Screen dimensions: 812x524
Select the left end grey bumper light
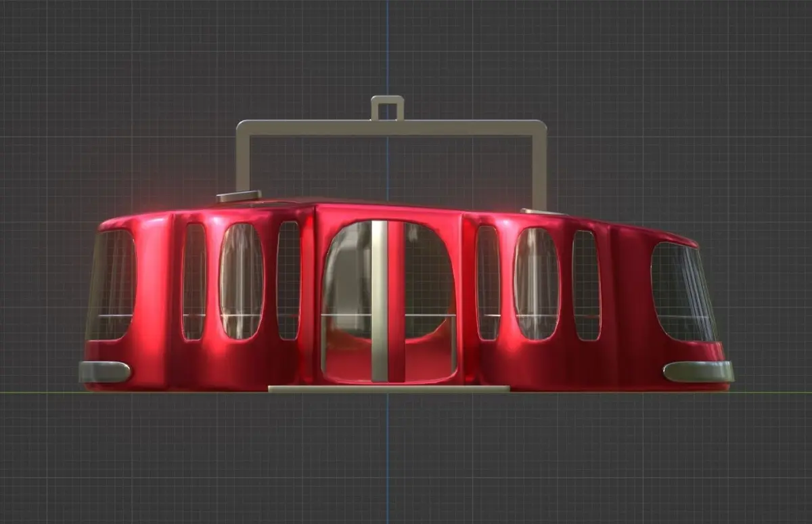click(104, 372)
